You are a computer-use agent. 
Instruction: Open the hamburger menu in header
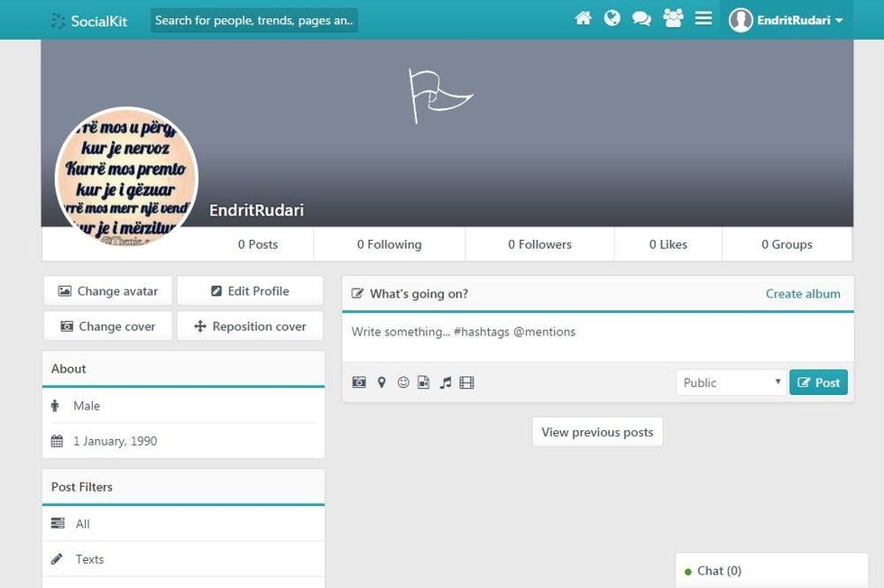(704, 19)
